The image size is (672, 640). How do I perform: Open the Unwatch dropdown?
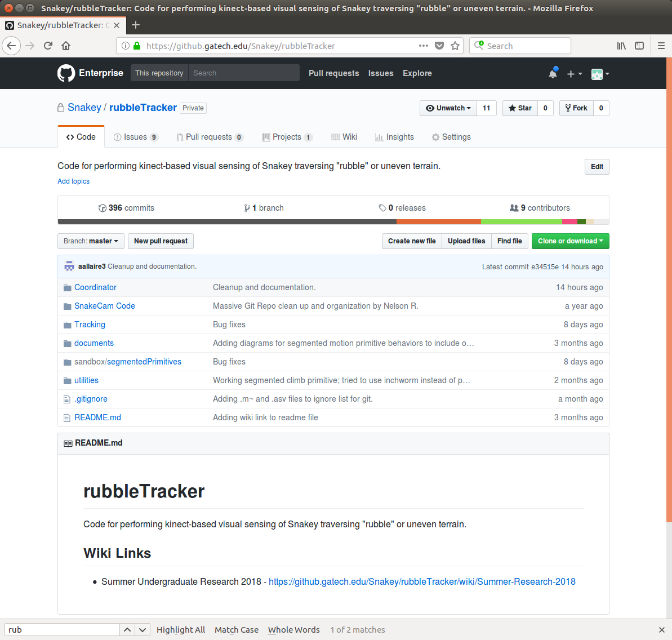448,108
